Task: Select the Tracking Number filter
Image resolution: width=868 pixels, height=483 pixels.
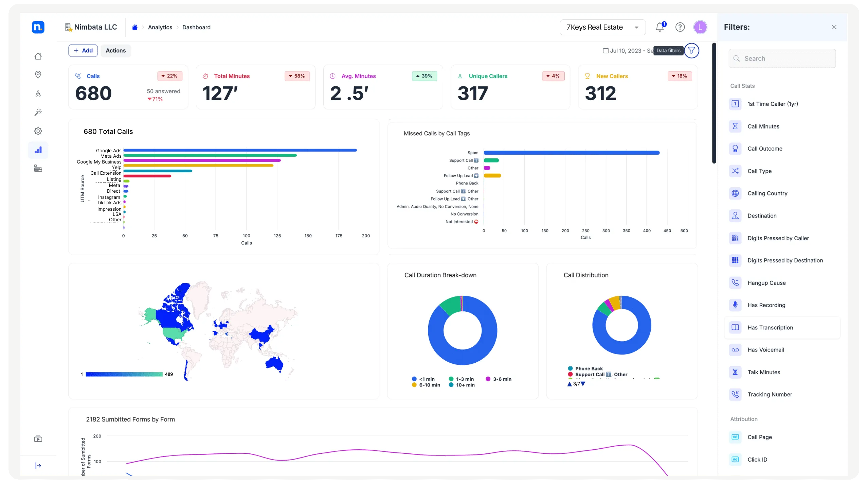Action: click(782, 394)
